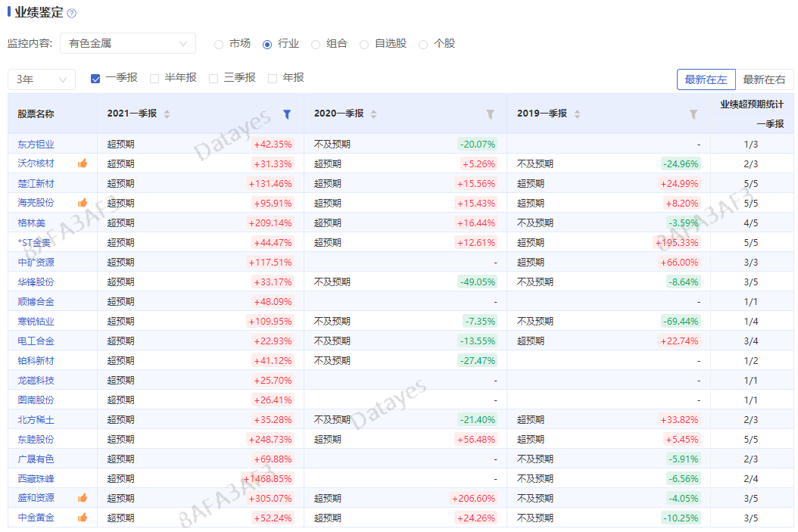The width and height of the screenshot is (798, 532).
Task: Click the 最新在右 button
Action: (x=765, y=78)
